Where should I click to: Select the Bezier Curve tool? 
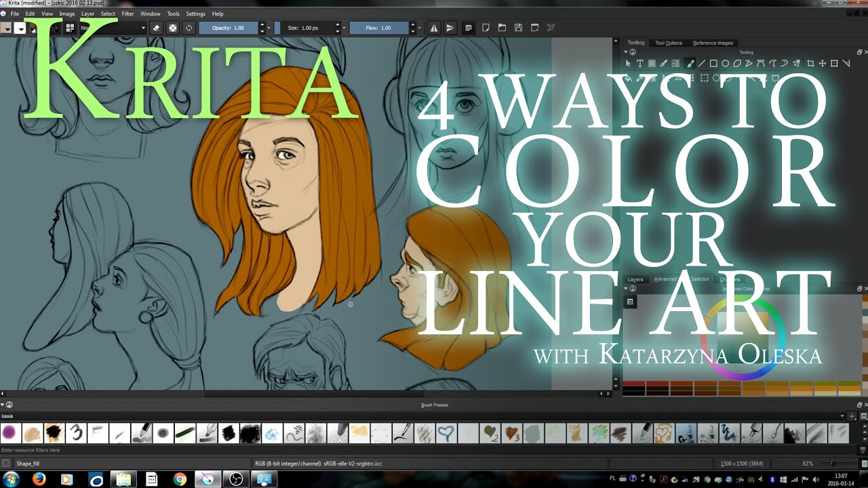click(761, 63)
